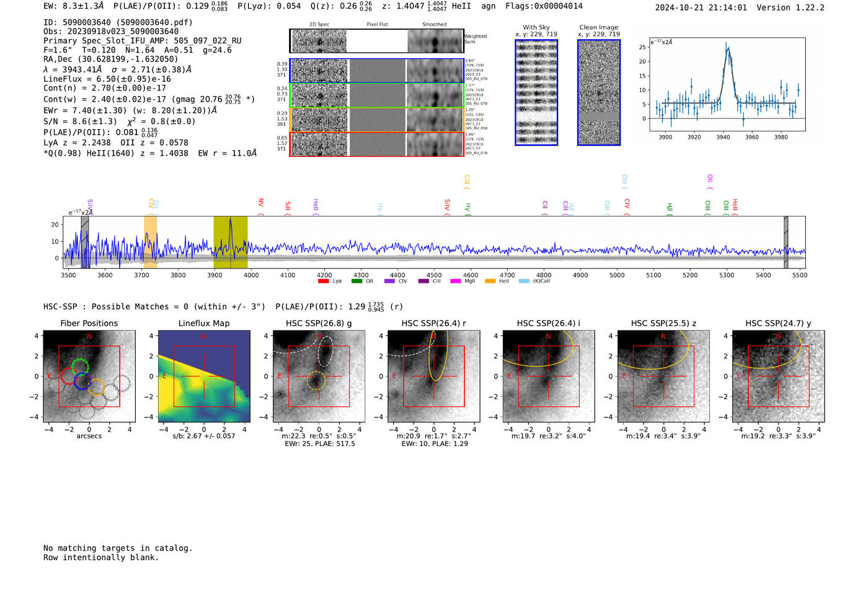The image size is (868, 591).
Task: Open the HSC SSP(25.5) z image
Action: coord(663,376)
